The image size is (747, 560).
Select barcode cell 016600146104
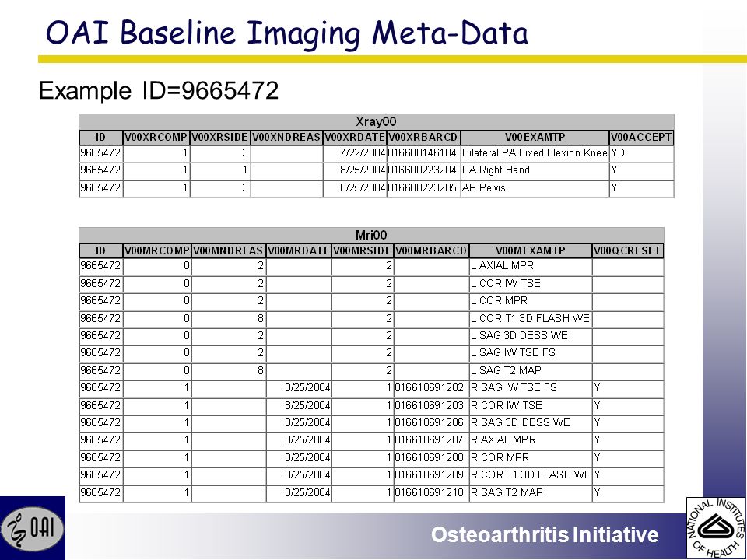click(423, 153)
